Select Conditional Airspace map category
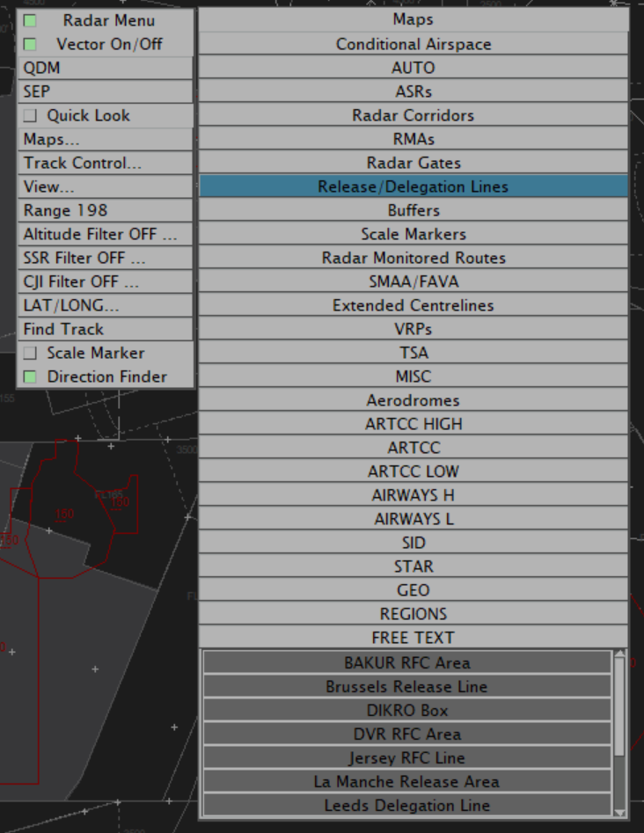 pos(413,44)
